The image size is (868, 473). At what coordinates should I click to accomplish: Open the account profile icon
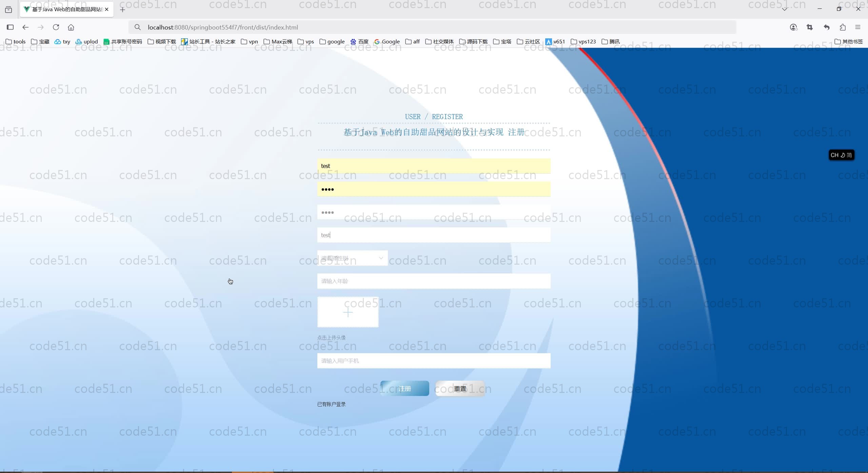(793, 27)
